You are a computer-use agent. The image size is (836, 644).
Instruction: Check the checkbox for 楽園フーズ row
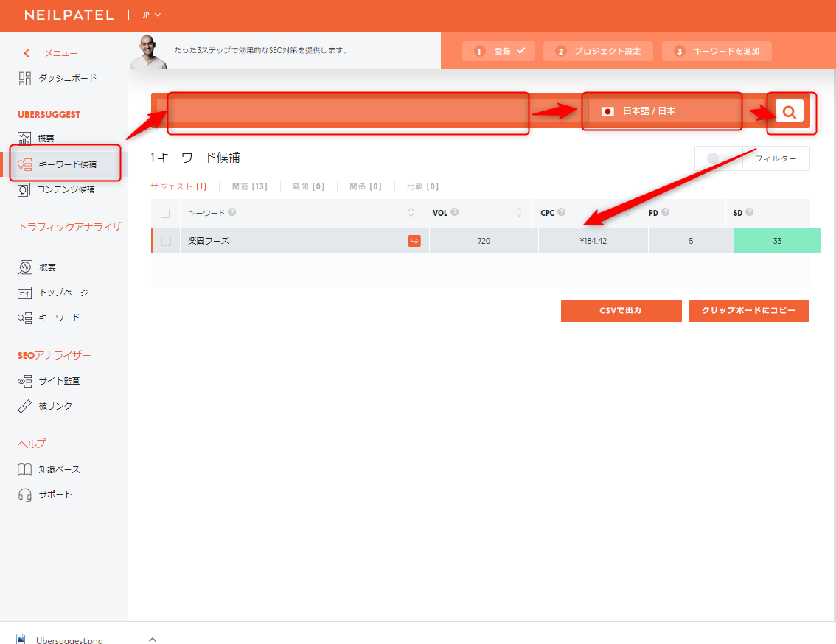167,241
